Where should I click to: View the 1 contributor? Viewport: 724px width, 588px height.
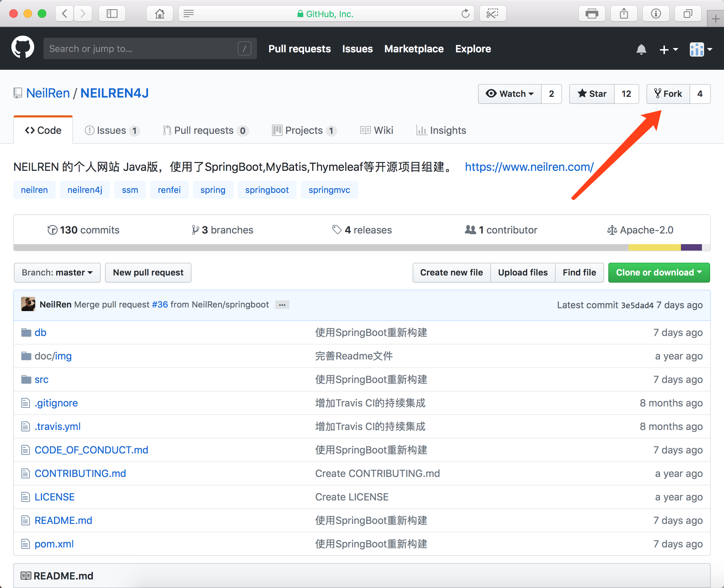[x=501, y=230]
